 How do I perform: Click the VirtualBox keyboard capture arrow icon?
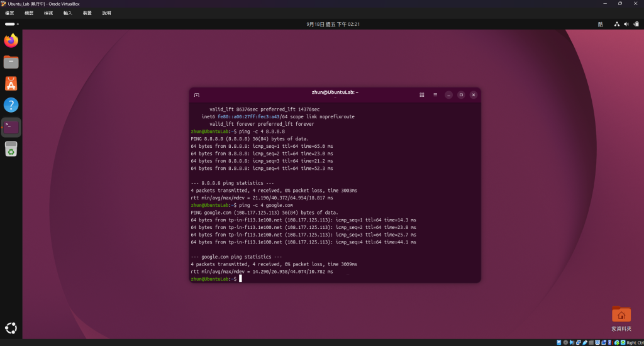click(x=623, y=342)
